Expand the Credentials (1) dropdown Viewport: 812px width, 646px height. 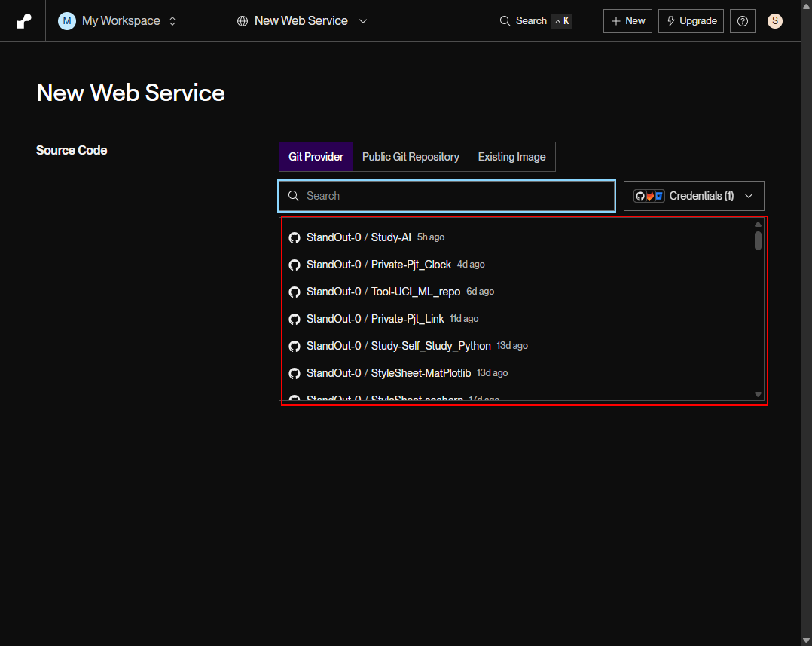point(694,196)
